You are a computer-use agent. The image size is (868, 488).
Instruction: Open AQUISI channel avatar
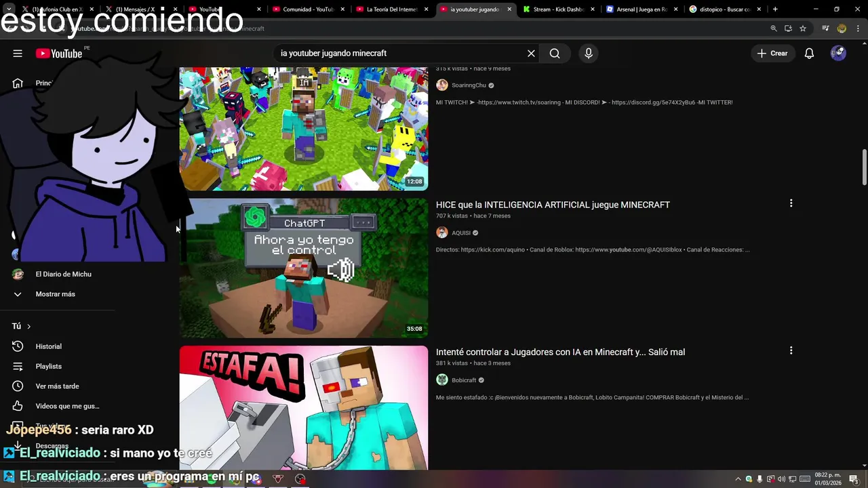[x=442, y=232]
